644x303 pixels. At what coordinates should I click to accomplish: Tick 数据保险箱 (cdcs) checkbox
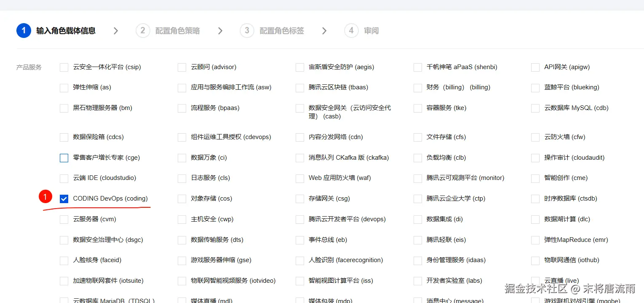tap(64, 137)
